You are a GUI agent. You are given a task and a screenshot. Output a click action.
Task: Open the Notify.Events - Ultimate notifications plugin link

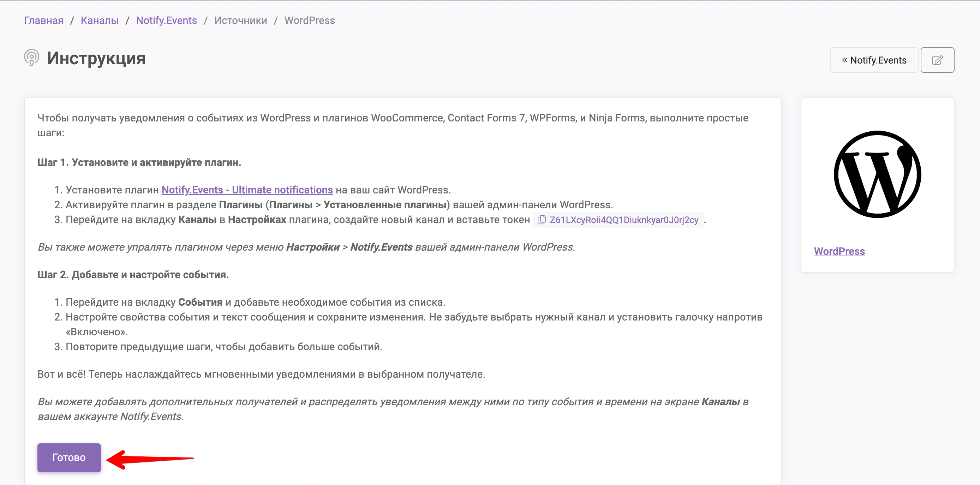[247, 190]
